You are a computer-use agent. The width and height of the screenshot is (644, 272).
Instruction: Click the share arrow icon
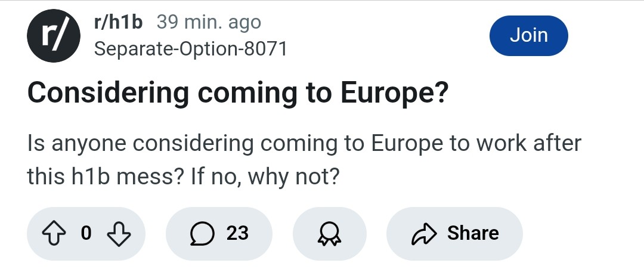pyautogui.click(x=423, y=234)
